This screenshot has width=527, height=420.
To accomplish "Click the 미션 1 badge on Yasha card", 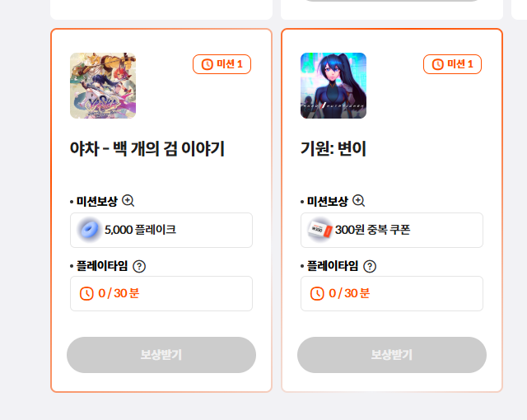I will coord(222,64).
